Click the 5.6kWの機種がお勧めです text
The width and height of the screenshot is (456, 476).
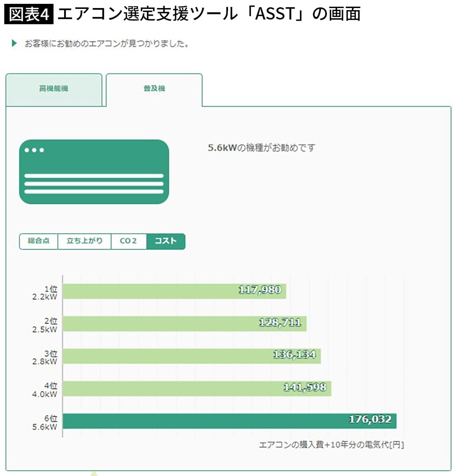click(261, 148)
